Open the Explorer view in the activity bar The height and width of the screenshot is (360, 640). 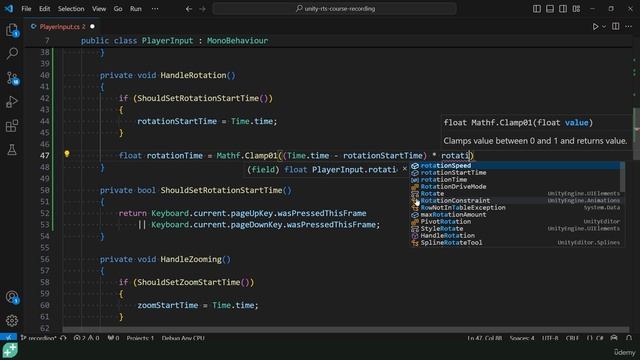point(12,29)
